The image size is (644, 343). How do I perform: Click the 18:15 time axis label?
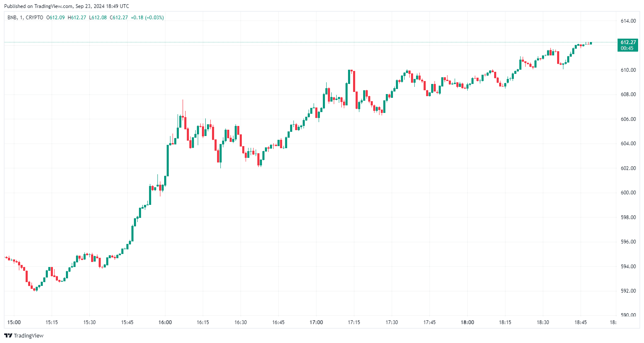click(505, 322)
